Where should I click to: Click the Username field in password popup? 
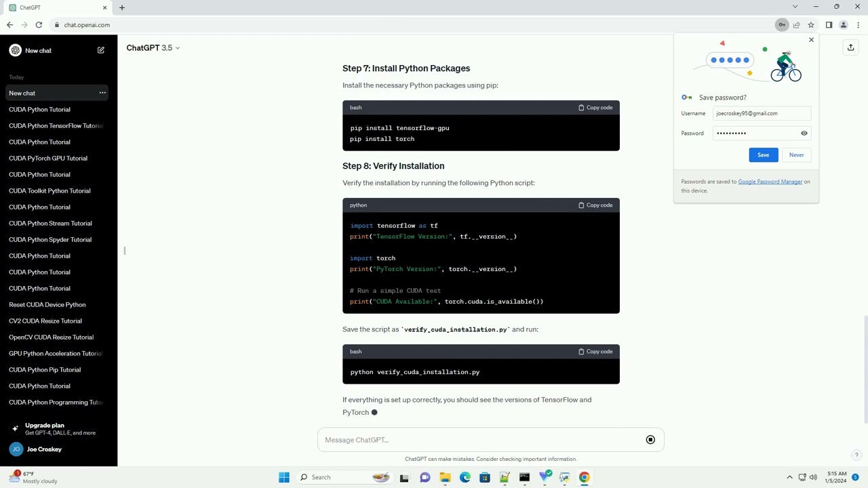tap(762, 114)
